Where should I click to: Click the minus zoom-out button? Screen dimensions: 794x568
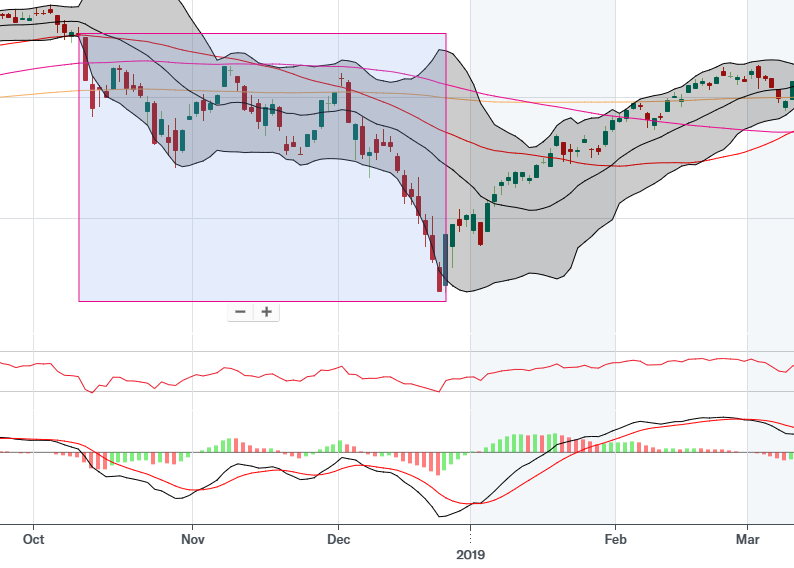point(241,312)
